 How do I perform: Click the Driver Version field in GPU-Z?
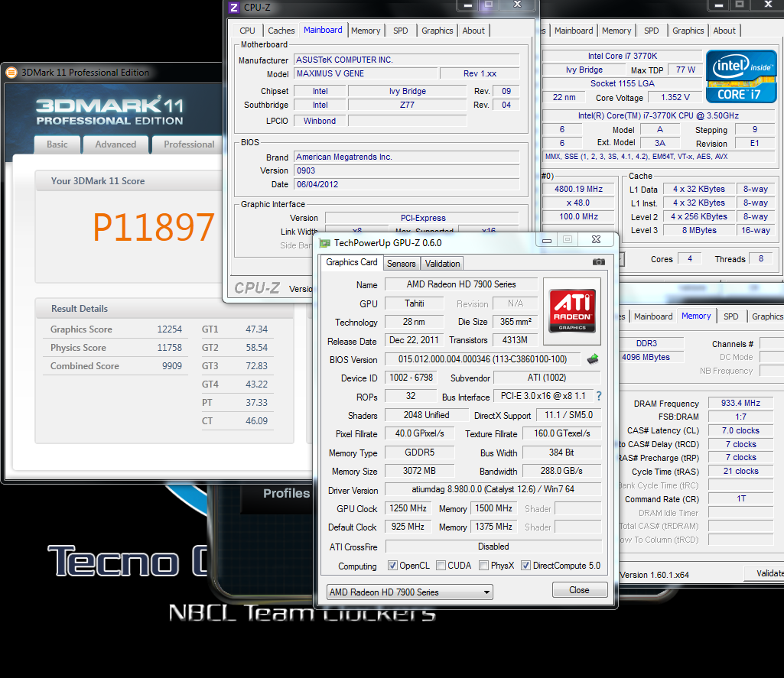coord(493,489)
